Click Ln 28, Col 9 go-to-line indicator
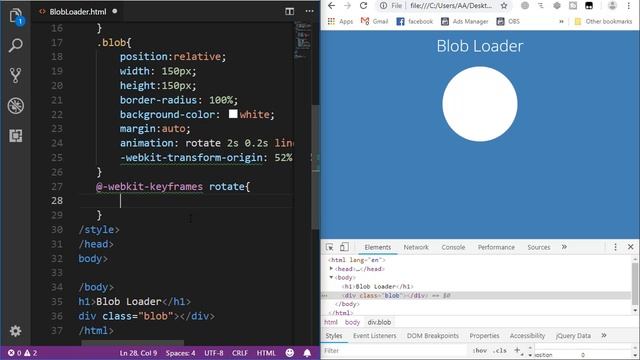This screenshot has height=360, width=640. coord(138,353)
